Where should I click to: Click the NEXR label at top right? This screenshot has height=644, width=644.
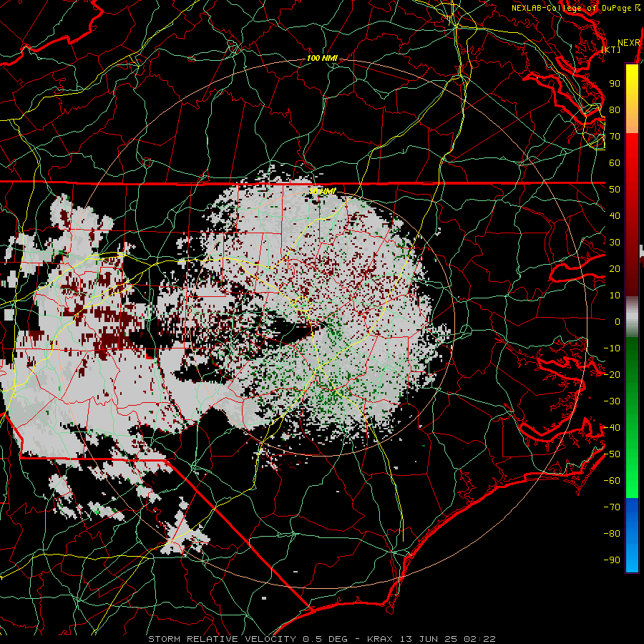pos(629,43)
